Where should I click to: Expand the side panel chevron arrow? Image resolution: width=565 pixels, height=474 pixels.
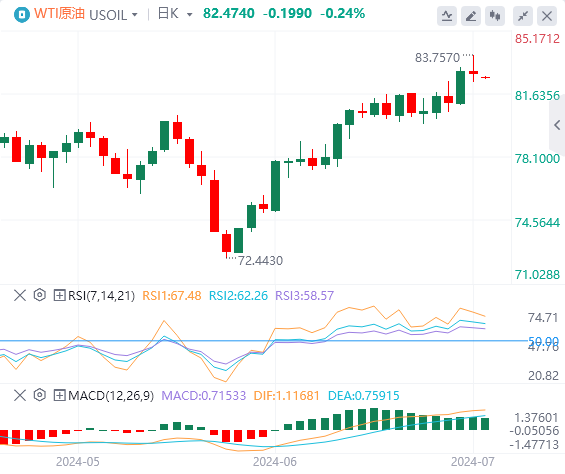point(557,125)
